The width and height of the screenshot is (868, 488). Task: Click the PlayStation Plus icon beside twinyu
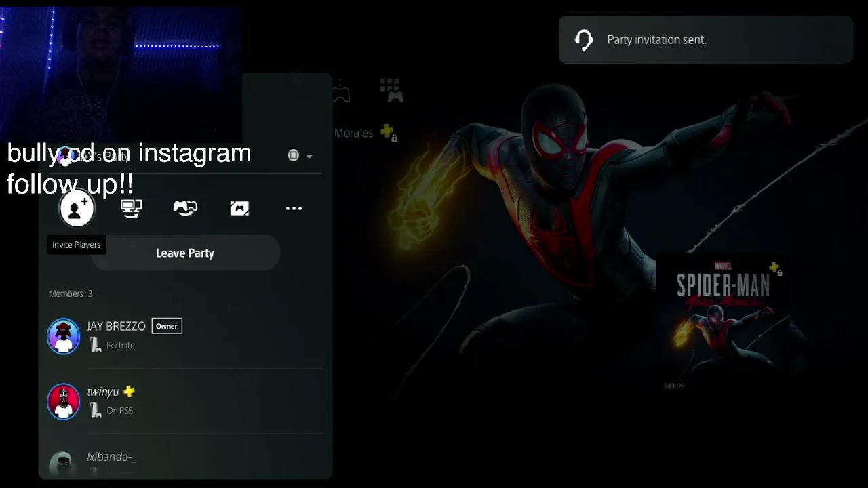[x=129, y=391]
